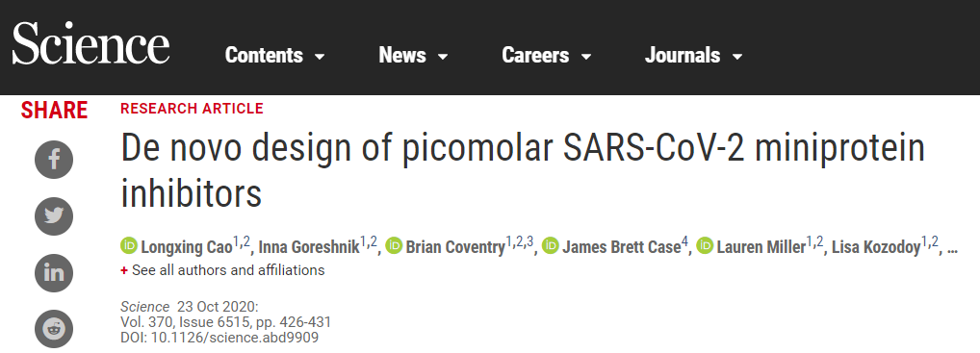
Task: Expand See all authors and affiliations
Action: pyautogui.click(x=222, y=270)
